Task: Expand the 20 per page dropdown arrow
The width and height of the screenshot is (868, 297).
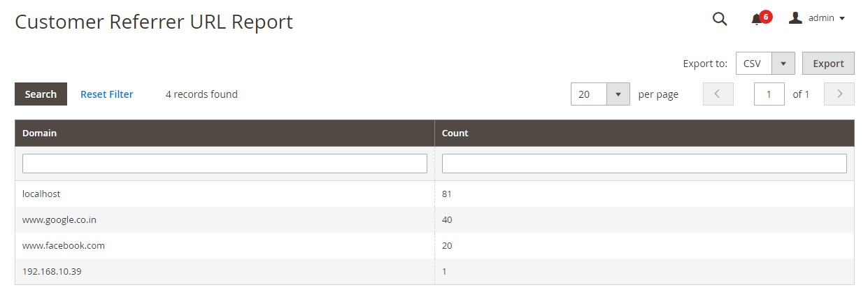Action: tap(618, 94)
